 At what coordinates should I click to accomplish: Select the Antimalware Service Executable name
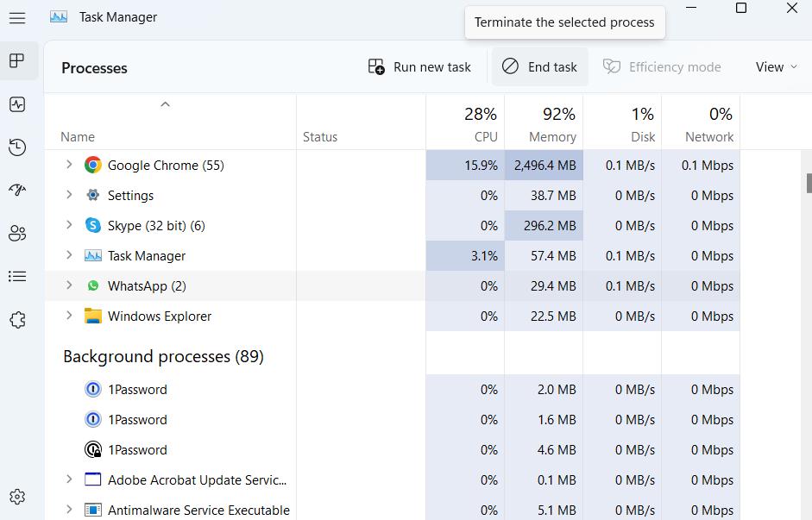198,511
